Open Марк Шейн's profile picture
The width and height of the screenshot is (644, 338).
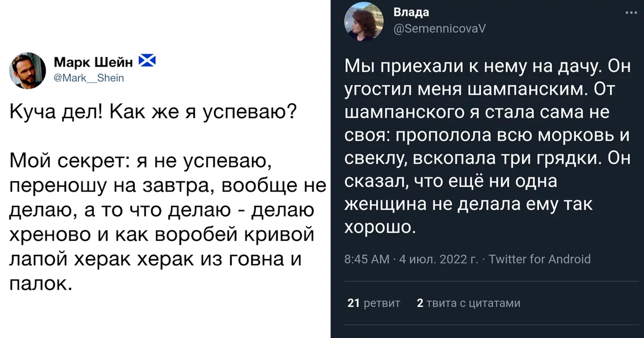click(27, 70)
